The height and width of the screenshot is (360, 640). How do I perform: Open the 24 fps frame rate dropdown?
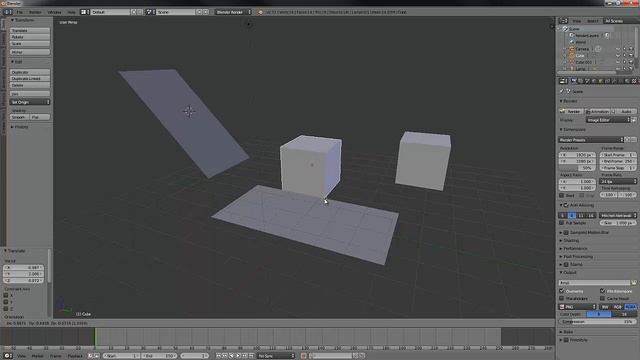pos(618,181)
